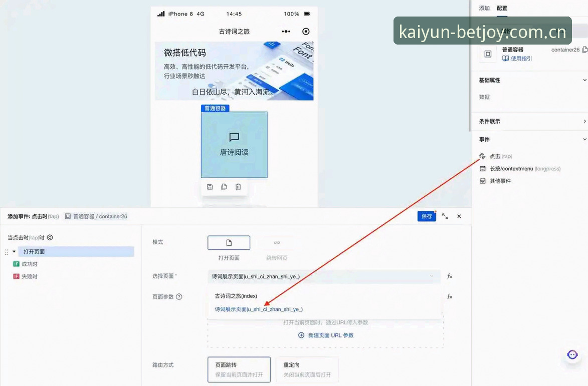Image resolution: width=588 pixels, height=386 pixels.
Task: Click the settings icon beside 当点击时
Action: click(x=50, y=237)
